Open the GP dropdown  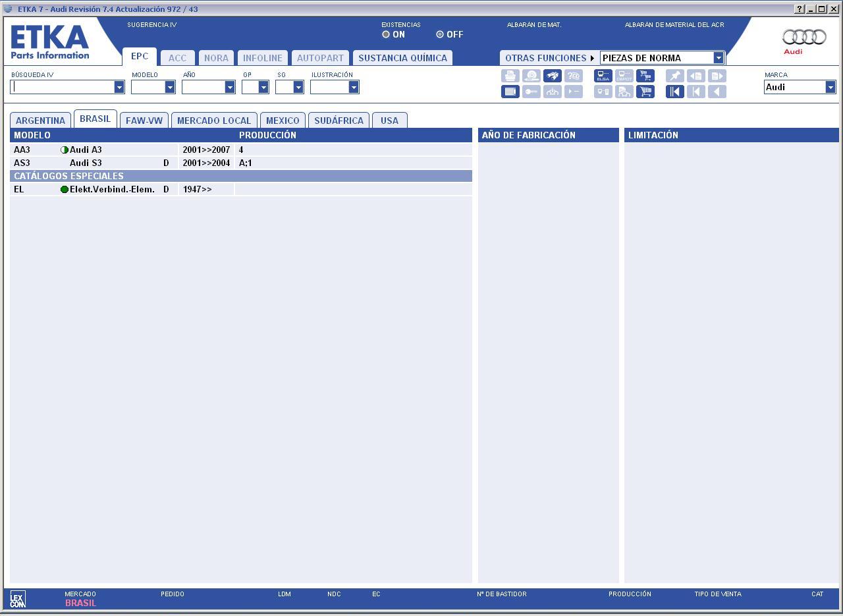(263, 87)
